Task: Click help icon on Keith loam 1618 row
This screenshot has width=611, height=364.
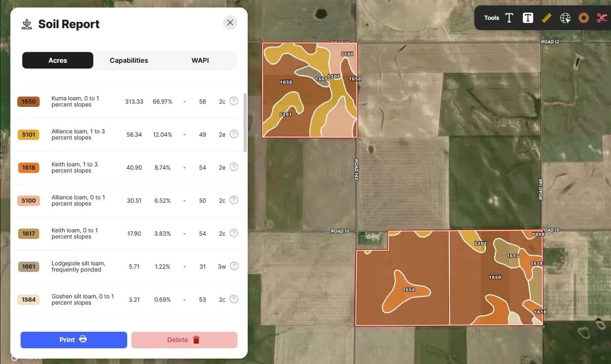Action: point(233,167)
